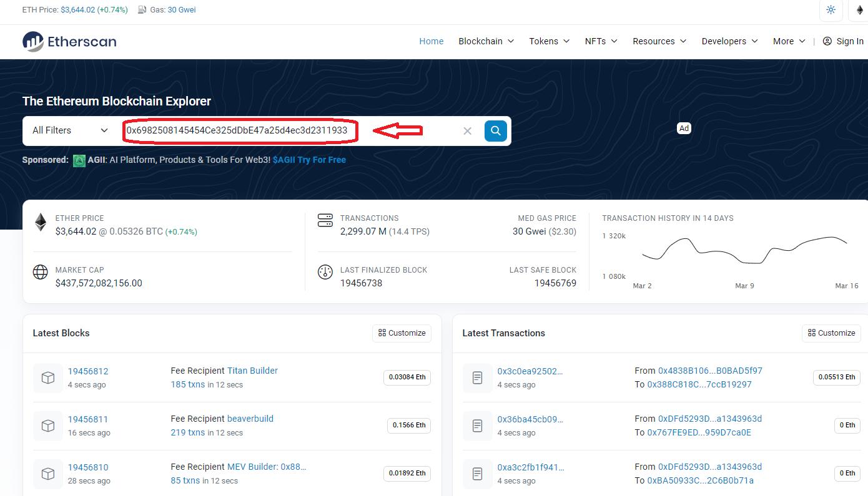Open fee recipient Titan Builder
868x496 pixels.
[252, 371]
